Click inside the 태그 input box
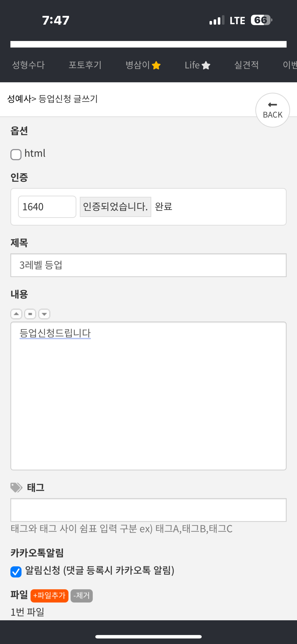Image resolution: width=297 pixels, height=644 pixels. 148,510
